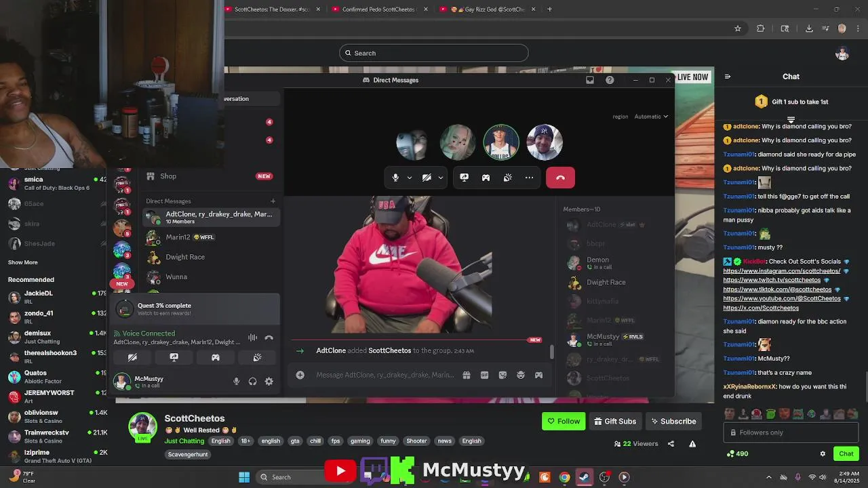Start activity button under Voice Connected
The height and width of the screenshot is (488, 868).
[216, 357]
